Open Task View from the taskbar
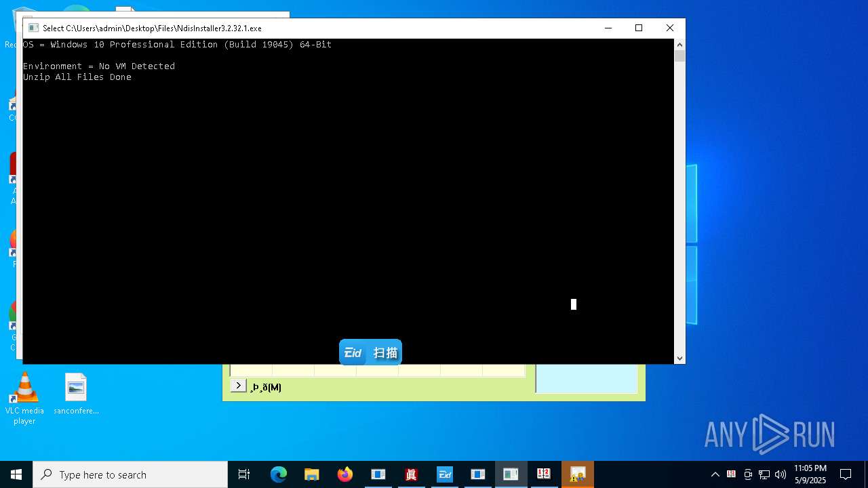868x488 pixels. tap(244, 474)
